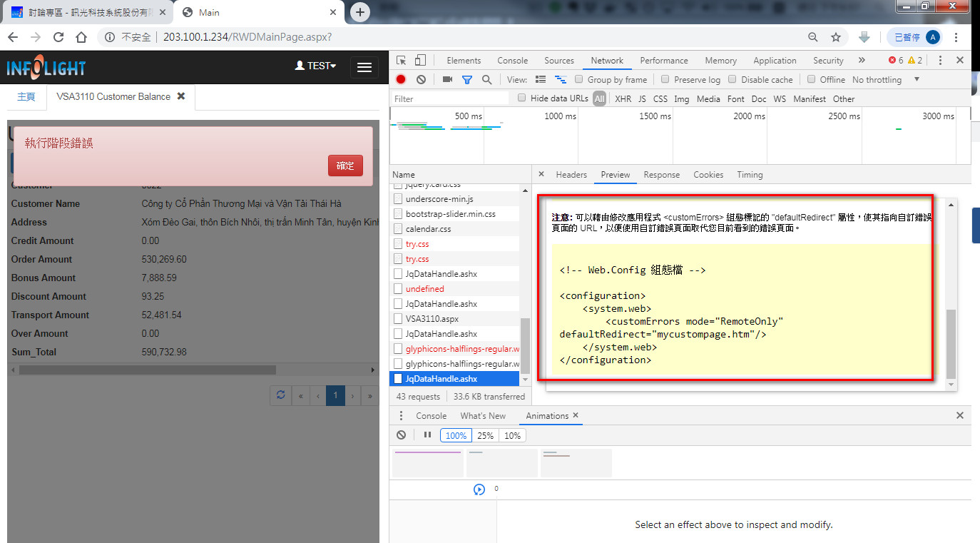Viewport: 980px width, 543px height.
Task: Toggle the waterfall overview icon
Action: [x=561, y=80]
